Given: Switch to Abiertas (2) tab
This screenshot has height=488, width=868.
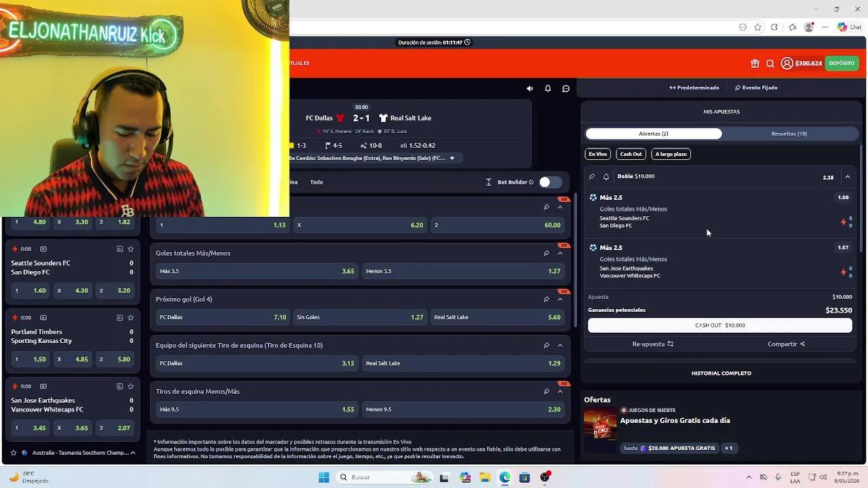Looking at the screenshot, I should 654,134.
